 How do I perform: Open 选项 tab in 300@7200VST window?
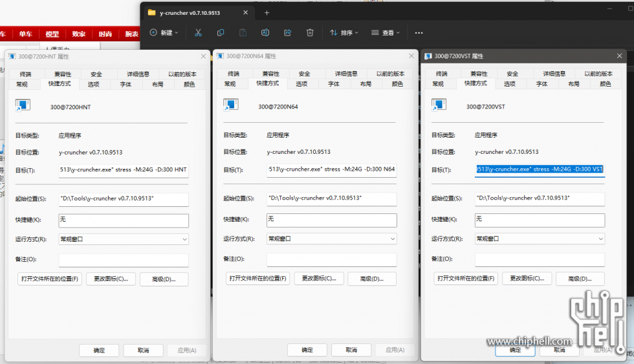(510, 83)
